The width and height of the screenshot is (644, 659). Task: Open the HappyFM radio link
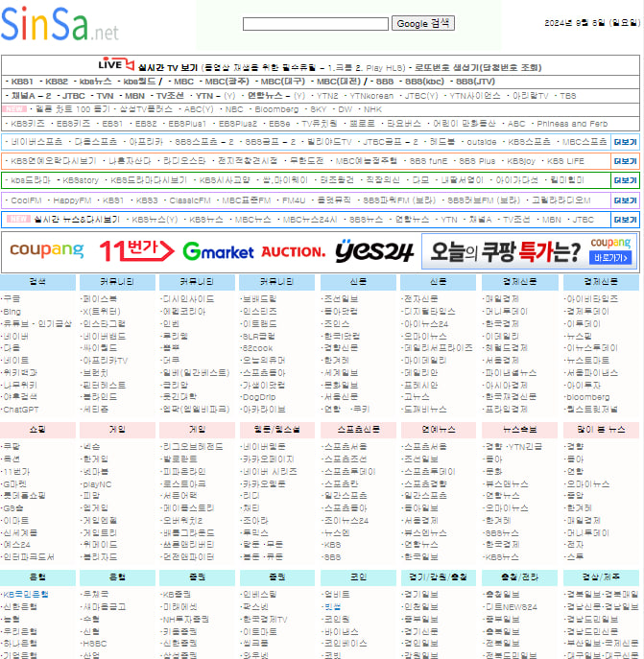72,200
